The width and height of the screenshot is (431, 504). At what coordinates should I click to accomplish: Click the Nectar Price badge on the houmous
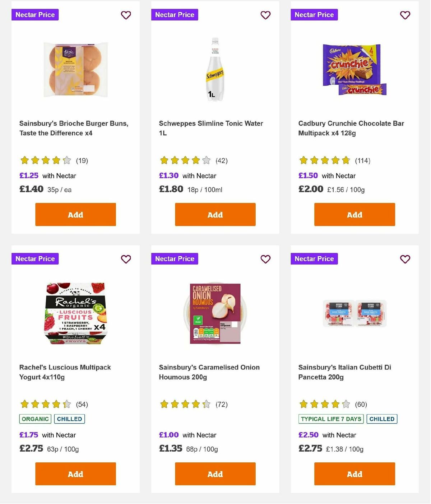point(175,258)
